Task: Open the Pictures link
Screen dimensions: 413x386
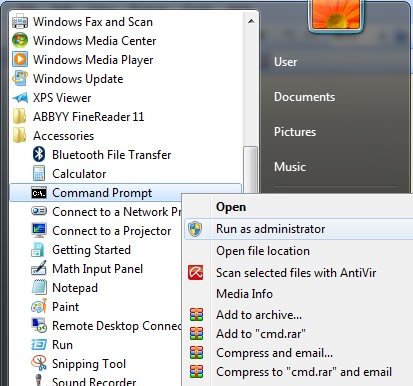Action: point(295,132)
